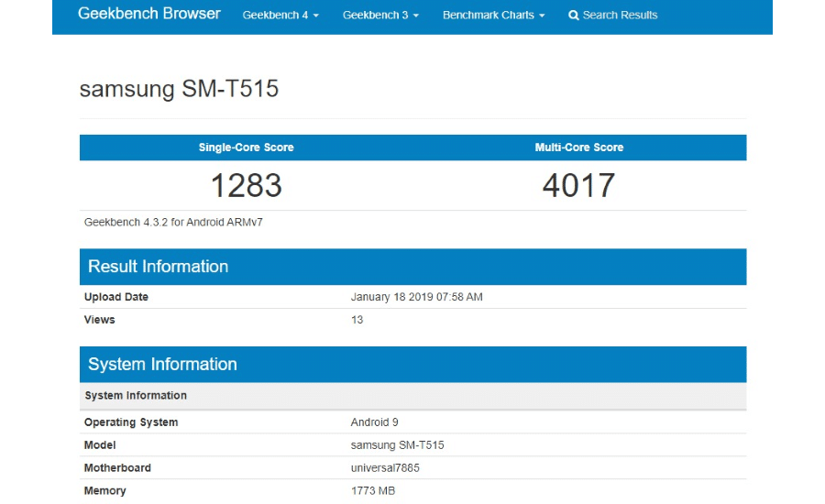This screenshot has height=504, width=825.
Task: Select the views count 13
Action: point(357,319)
